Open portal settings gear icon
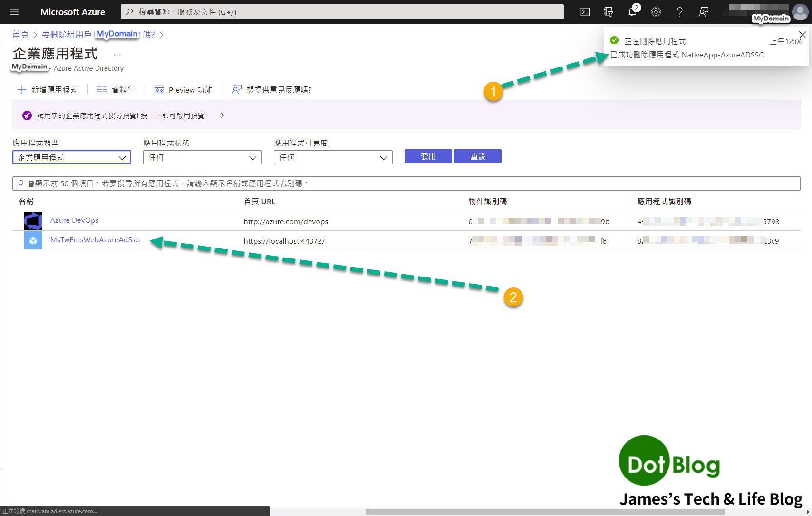 (x=656, y=12)
